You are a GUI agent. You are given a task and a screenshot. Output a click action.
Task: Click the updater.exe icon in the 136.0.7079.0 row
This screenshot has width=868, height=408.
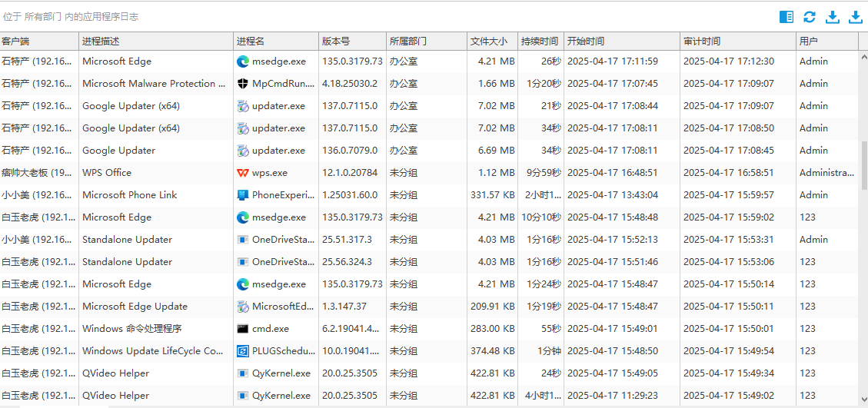pos(242,151)
